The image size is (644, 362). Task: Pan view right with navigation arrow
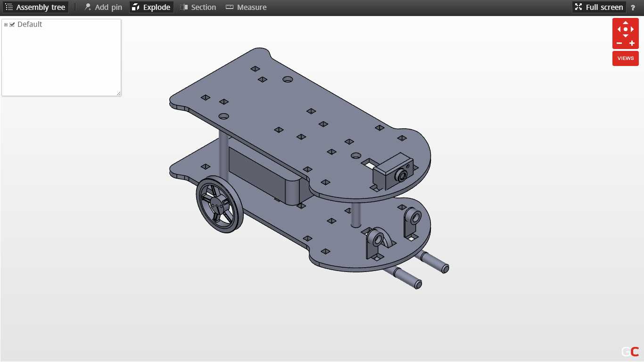pos(632,29)
